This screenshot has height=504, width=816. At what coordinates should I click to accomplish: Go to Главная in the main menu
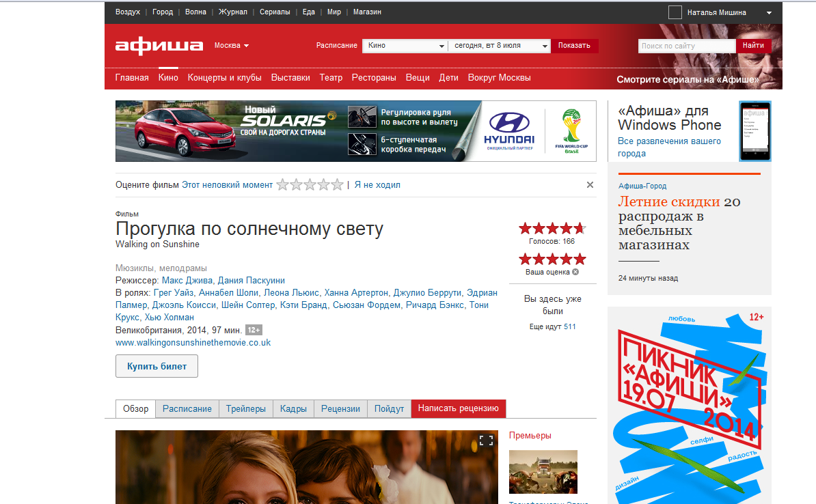tap(132, 77)
